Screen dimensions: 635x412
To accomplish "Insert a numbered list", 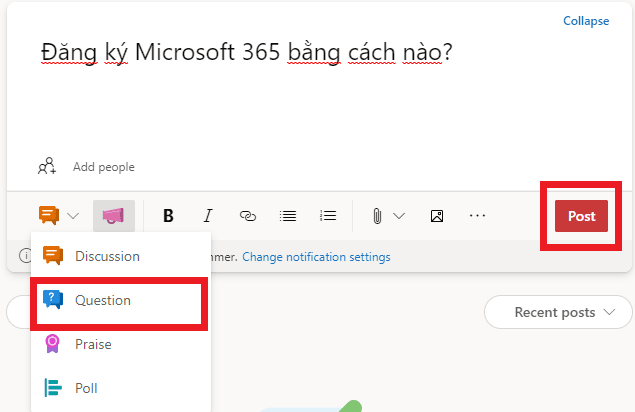I will tap(328, 216).
